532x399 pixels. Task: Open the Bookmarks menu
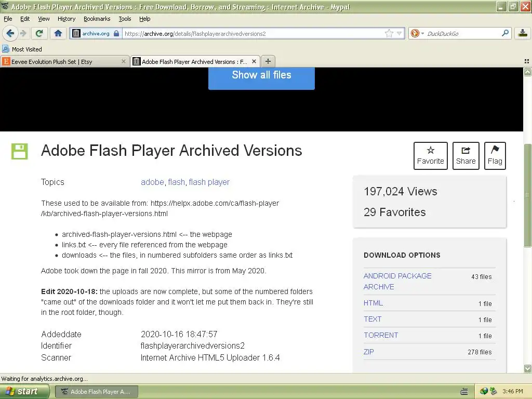tap(97, 19)
